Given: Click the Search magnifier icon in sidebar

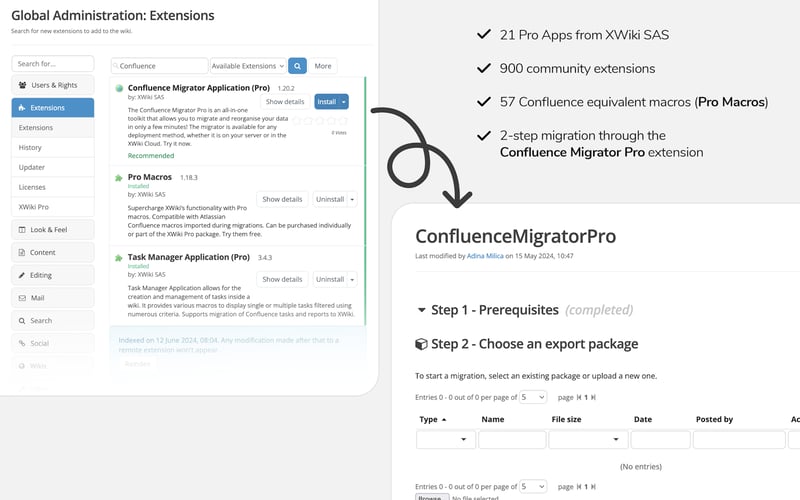Looking at the screenshot, I should pos(22,321).
